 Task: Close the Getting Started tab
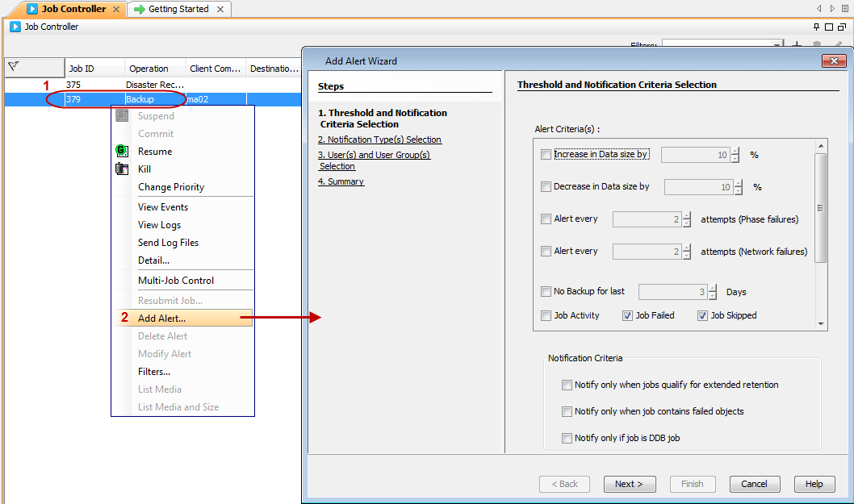tap(220, 9)
